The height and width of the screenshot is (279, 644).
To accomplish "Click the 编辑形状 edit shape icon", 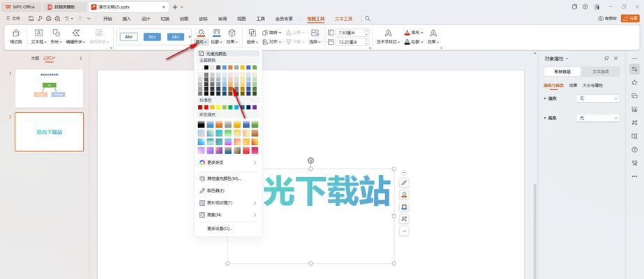I will pos(75,33).
